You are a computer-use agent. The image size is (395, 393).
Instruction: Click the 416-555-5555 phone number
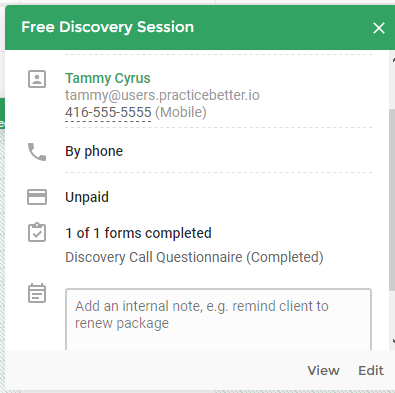(x=108, y=112)
